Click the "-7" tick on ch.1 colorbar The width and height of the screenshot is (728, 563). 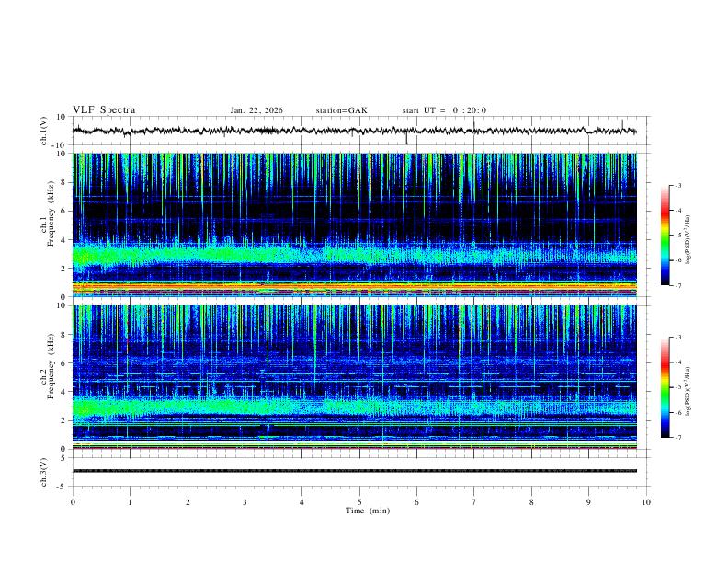tap(678, 286)
